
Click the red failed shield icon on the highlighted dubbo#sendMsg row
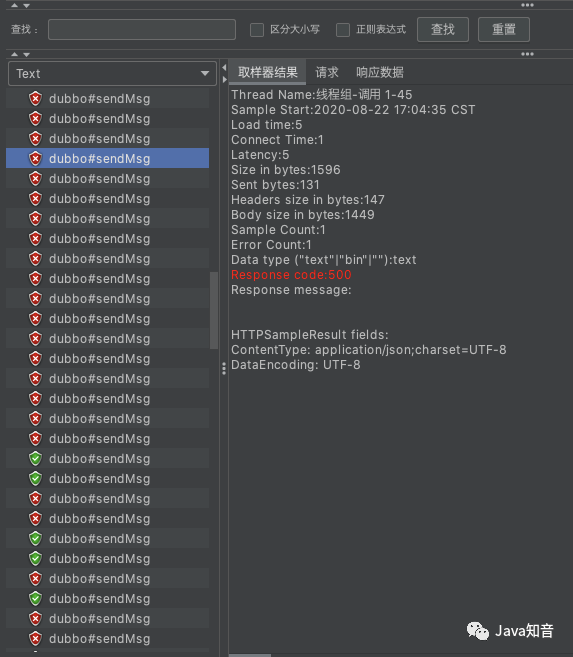(36, 158)
